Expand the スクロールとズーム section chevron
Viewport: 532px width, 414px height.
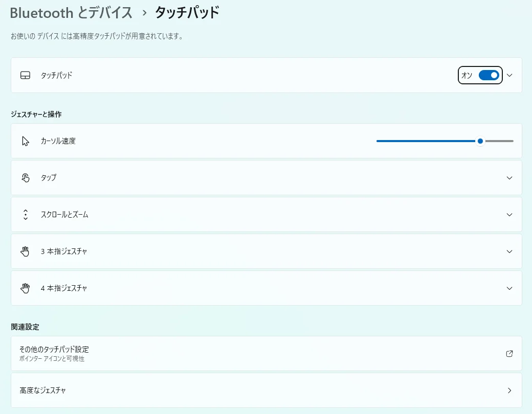[x=509, y=215]
